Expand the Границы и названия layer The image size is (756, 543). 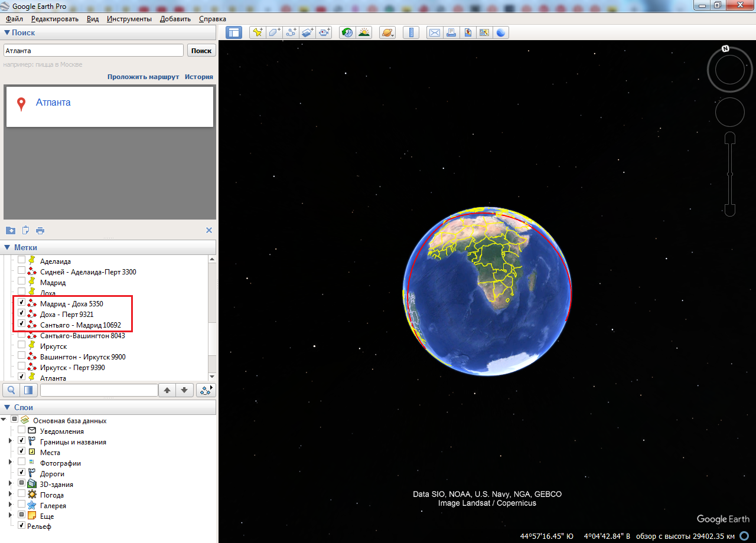[10, 441]
